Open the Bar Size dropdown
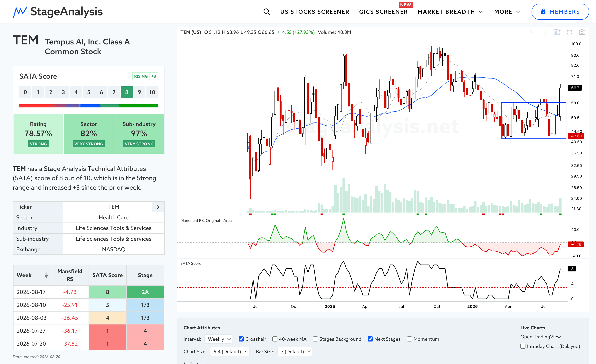 coord(295,352)
